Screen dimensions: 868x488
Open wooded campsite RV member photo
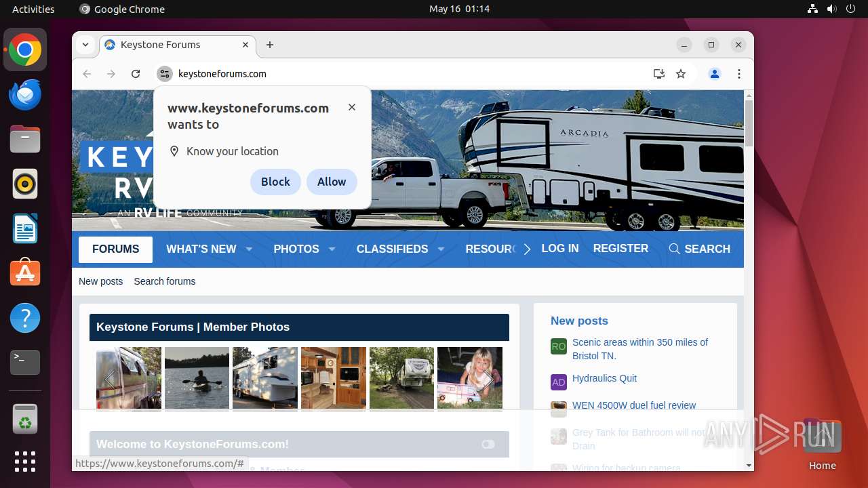[401, 378]
